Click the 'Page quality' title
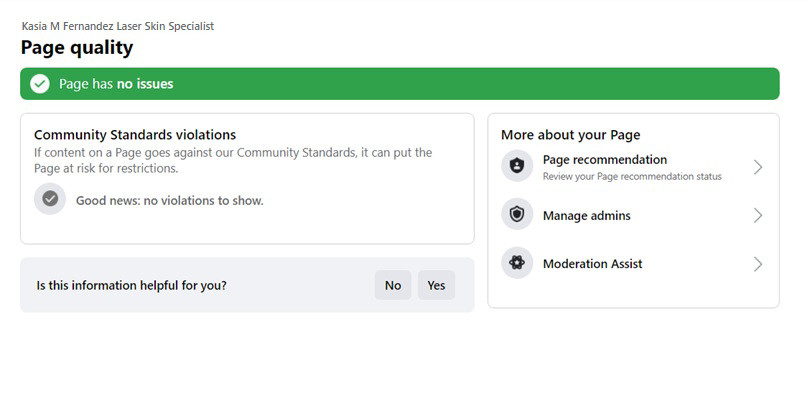 76,47
